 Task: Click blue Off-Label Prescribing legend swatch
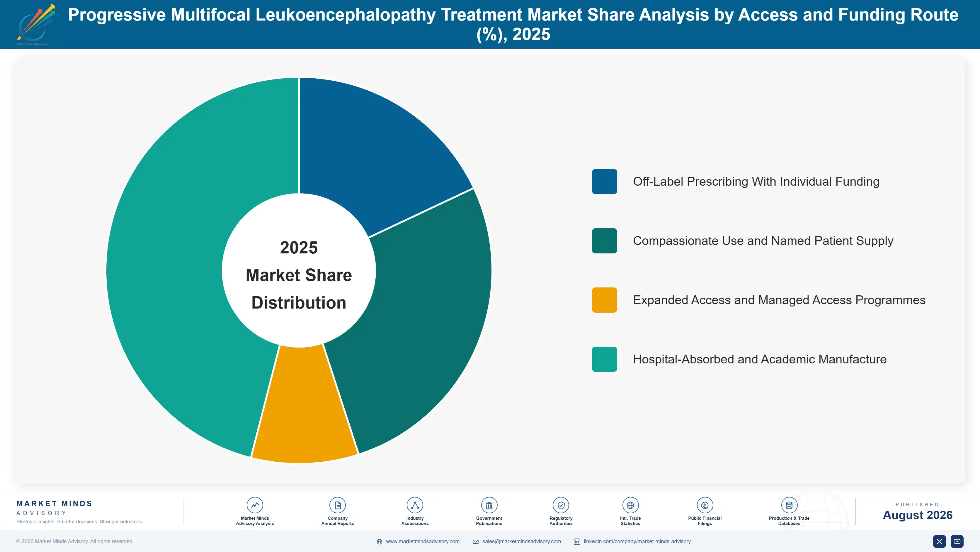[x=604, y=182]
